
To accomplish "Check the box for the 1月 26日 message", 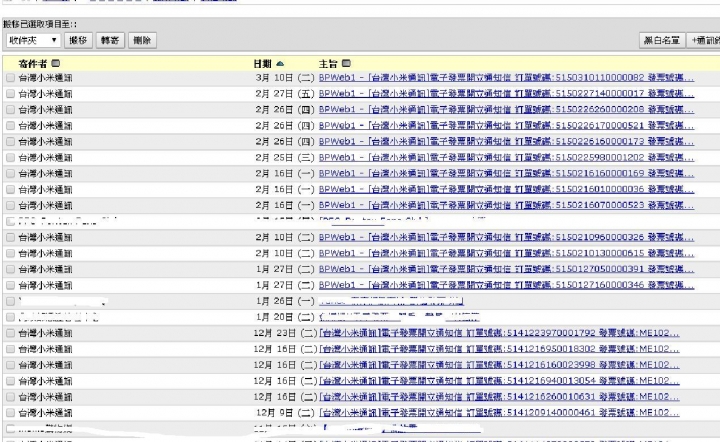I will [10, 302].
